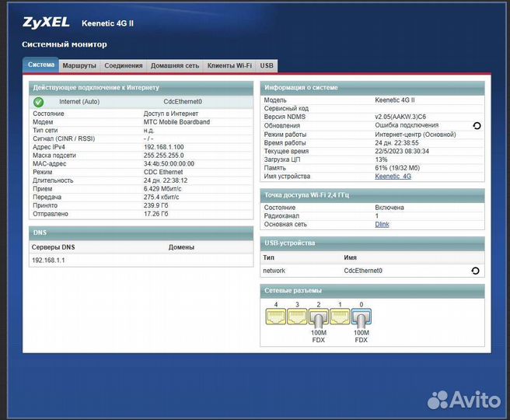Open the Домашняя сеть tab

point(175,65)
